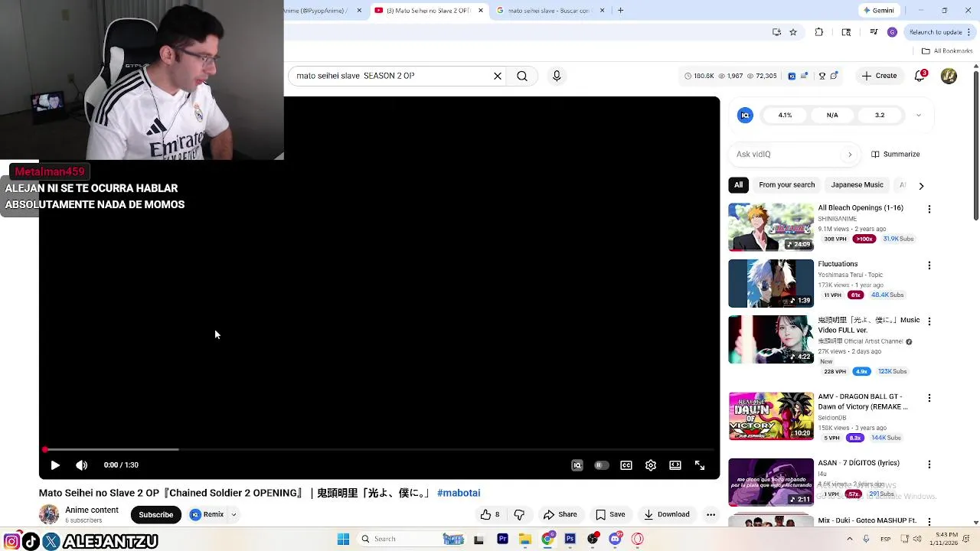
Task: Select the From your search chip
Action: 786,184
